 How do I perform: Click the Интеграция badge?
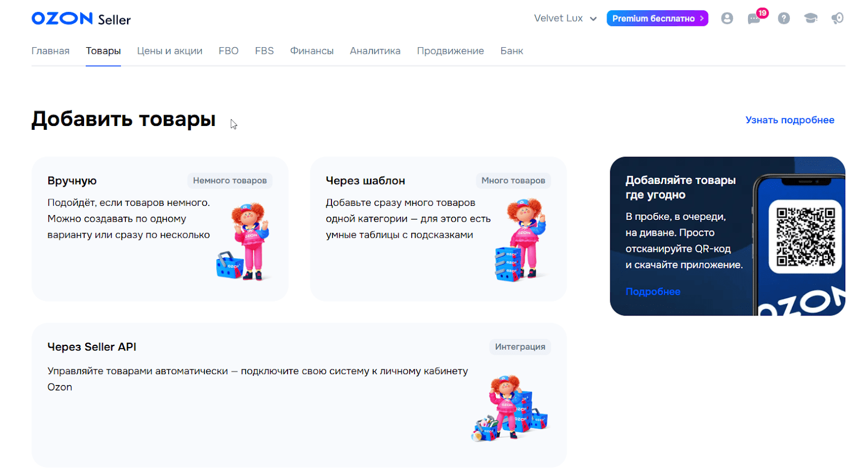point(520,347)
